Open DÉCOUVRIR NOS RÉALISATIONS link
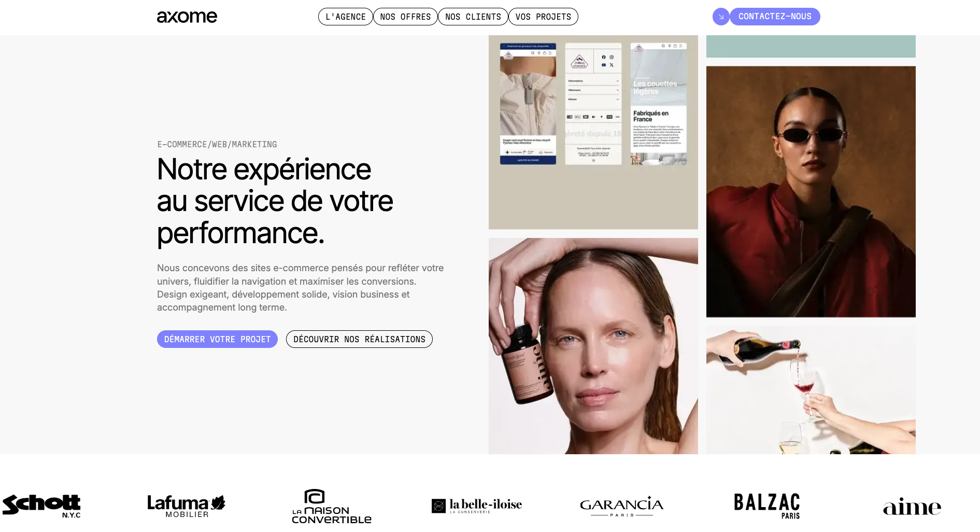This screenshot has height=532, width=980. (359, 339)
